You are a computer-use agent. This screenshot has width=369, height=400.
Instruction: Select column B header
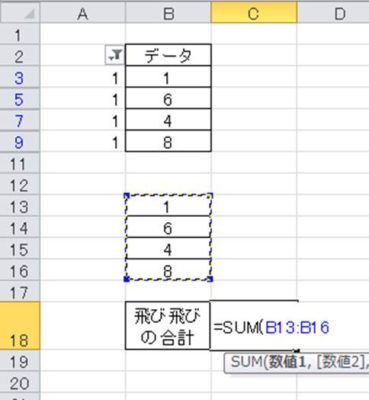(168, 13)
